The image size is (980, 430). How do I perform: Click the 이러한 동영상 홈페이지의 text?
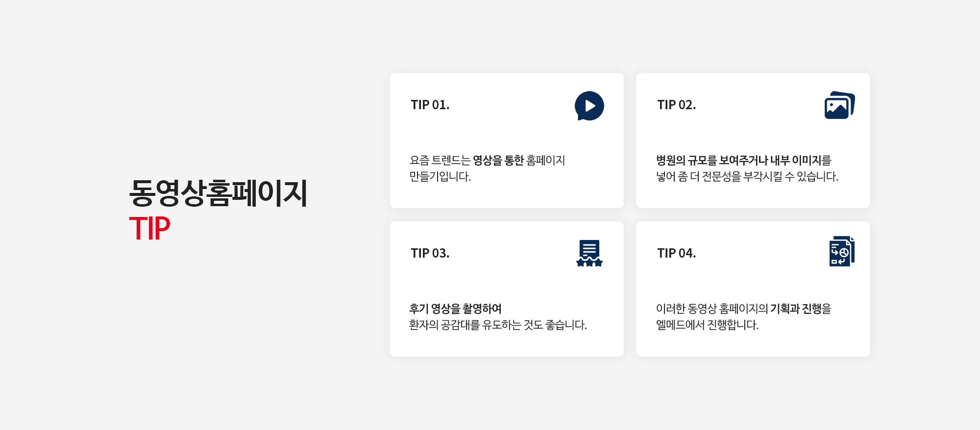(711, 309)
